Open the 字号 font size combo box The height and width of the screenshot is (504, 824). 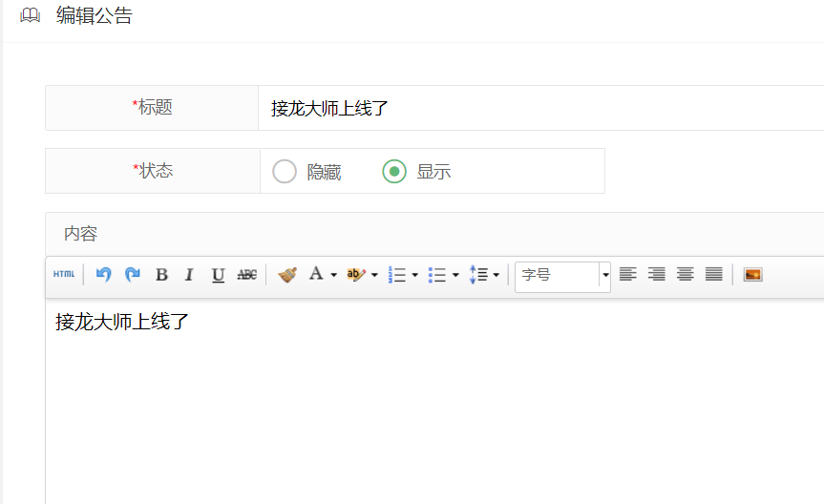pos(562,277)
